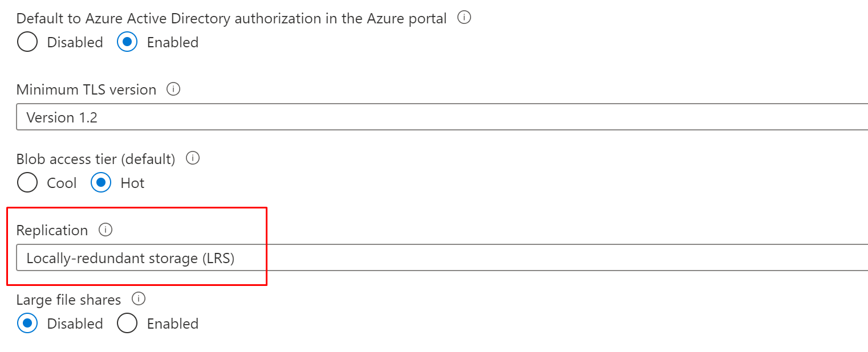Show the Large file shares info tooltip

139,298
